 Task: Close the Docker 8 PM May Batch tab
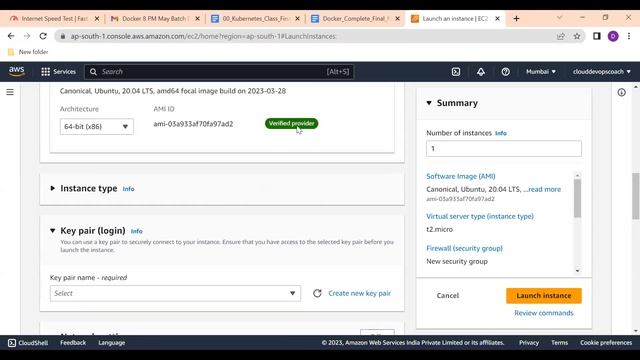tap(198, 18)
